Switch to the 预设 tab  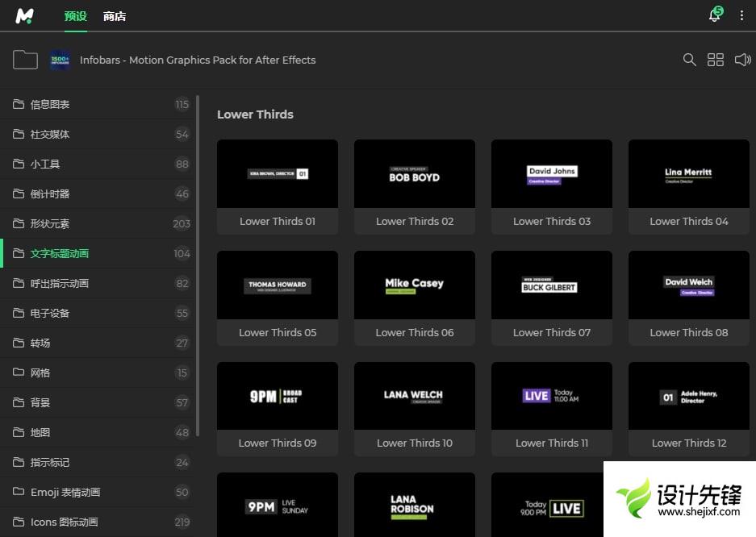coord(75,16)
